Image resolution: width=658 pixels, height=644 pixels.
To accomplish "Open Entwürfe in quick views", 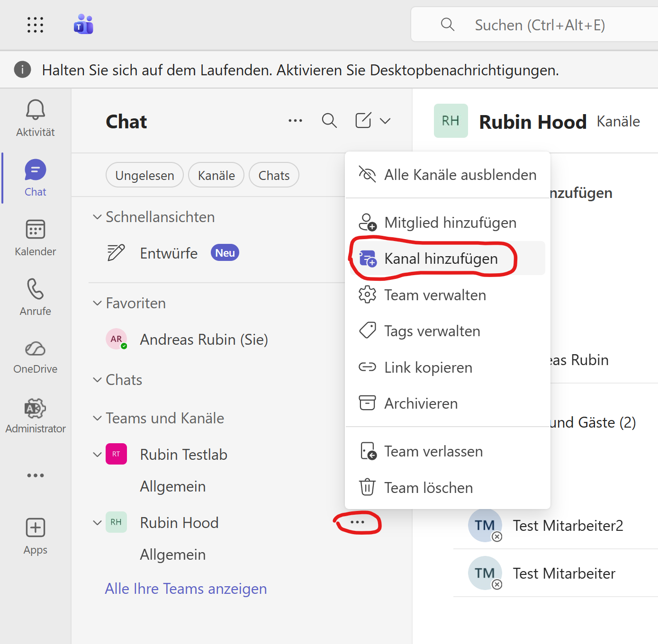I will pyautogui.click(x=169, y=253).
